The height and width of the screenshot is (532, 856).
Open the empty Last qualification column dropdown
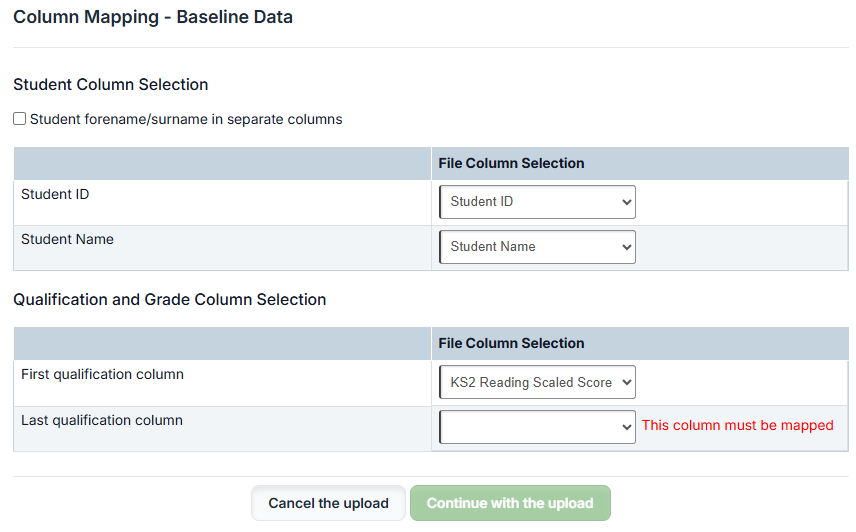537,427
